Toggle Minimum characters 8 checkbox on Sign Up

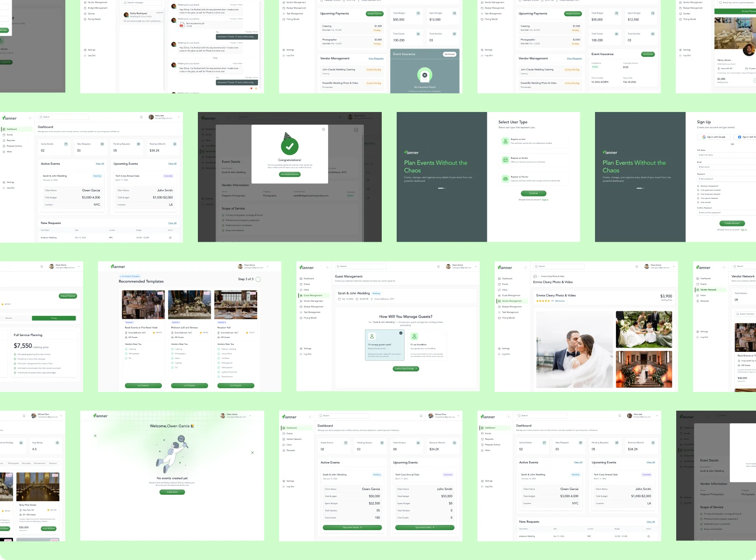pos(698,186)
